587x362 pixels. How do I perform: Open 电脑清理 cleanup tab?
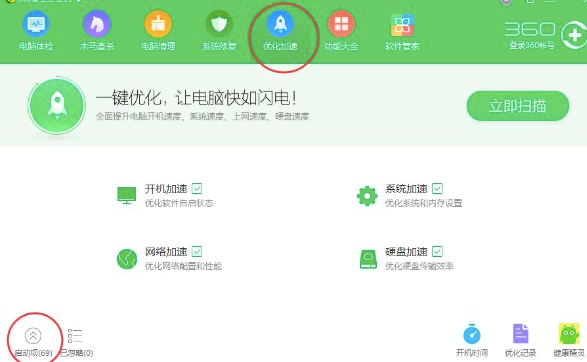click(x=158, y=31)
